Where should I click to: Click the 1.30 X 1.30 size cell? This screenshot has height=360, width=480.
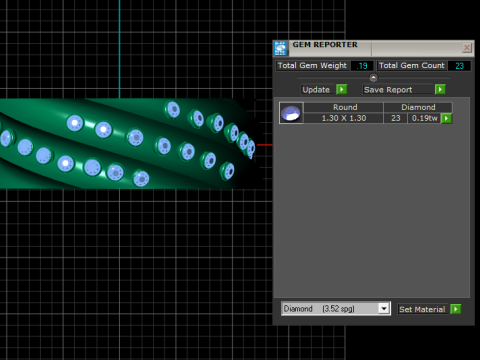coord(344,118)
